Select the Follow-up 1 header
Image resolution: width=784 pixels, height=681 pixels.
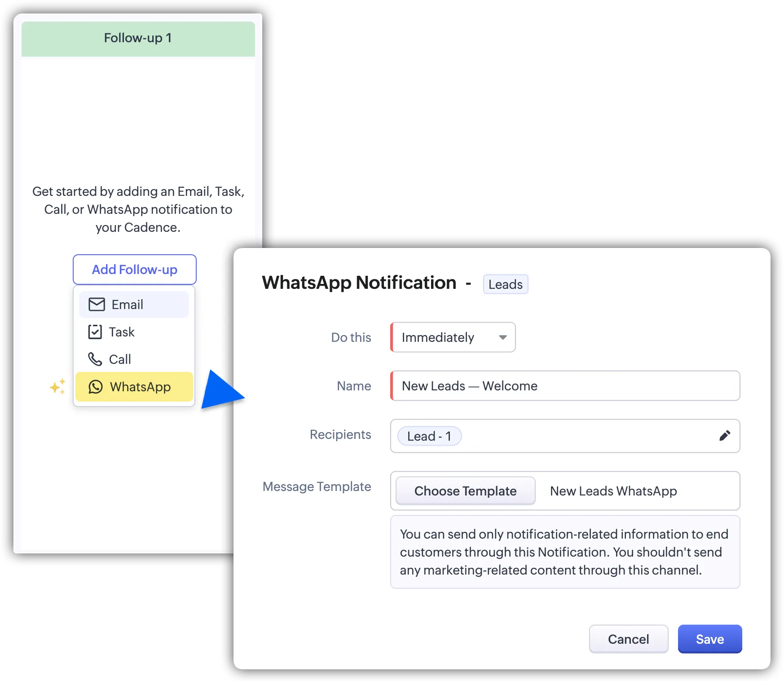pos(138,39)
